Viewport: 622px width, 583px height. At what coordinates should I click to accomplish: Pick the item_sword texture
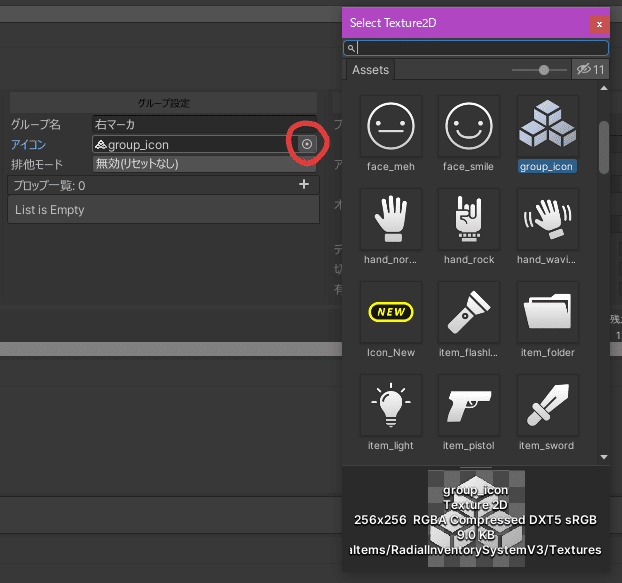pyautogui.click(x=547, y=405)
